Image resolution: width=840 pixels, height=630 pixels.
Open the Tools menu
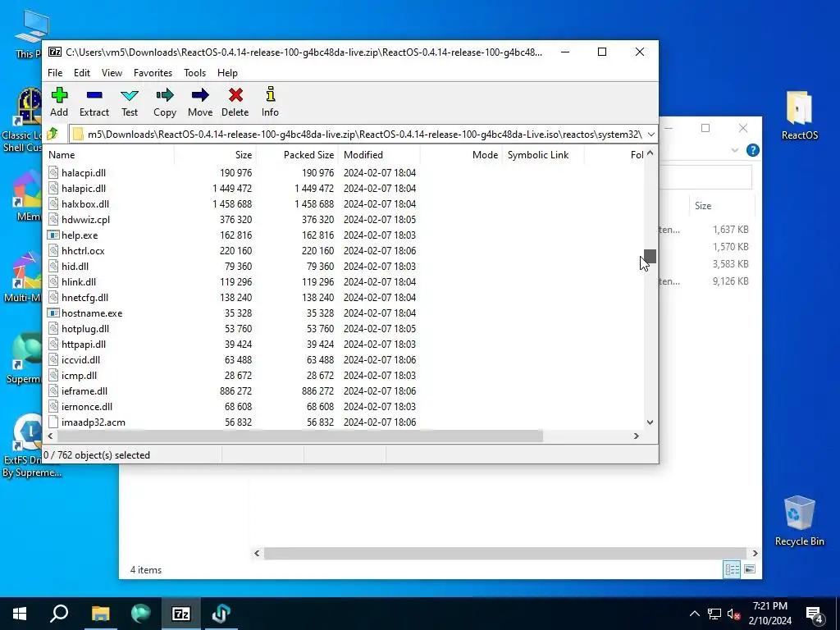click(x=194, y=73)
